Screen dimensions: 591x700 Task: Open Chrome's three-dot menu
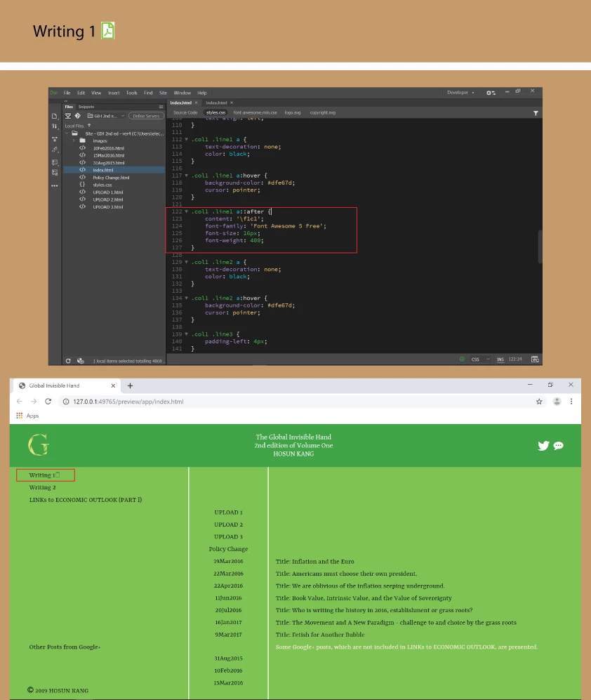coord(571,402)
